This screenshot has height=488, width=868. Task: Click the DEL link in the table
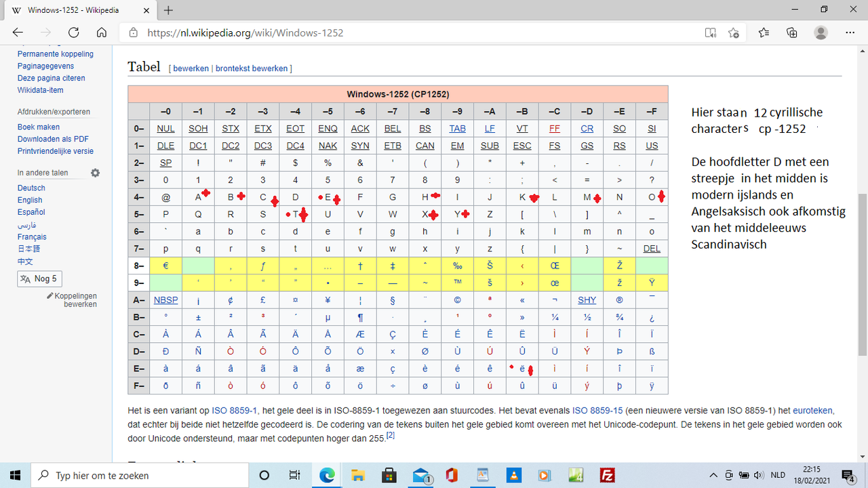click(x=652, y=249)
